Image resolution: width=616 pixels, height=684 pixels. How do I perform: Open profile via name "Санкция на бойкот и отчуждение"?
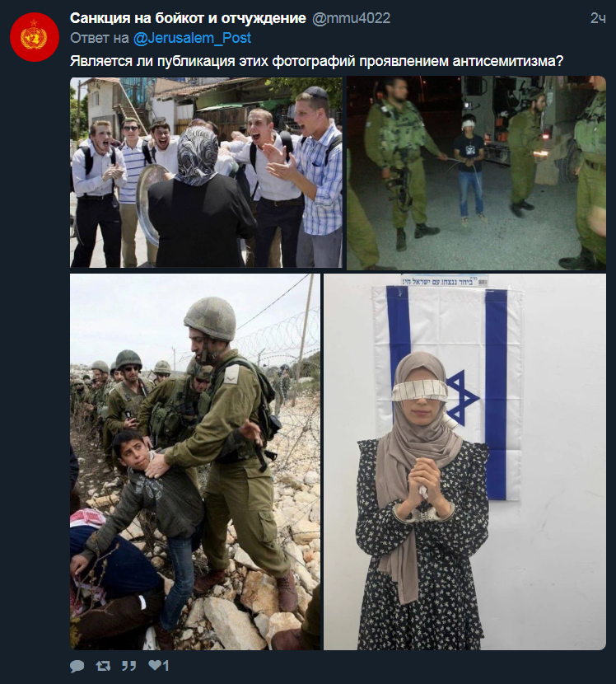click(188, 18)
